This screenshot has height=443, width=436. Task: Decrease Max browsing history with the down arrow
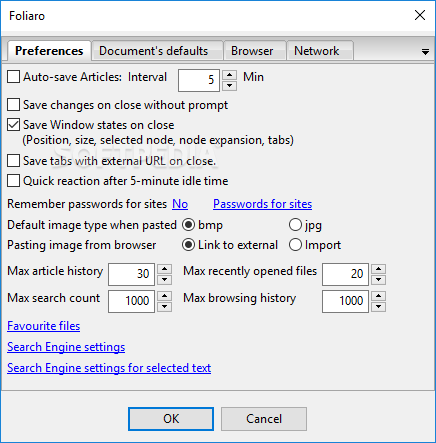(x=379, y=307)
